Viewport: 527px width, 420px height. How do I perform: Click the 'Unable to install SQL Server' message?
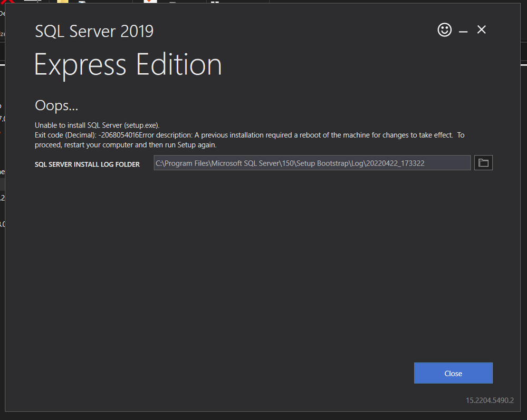[97, 125]
